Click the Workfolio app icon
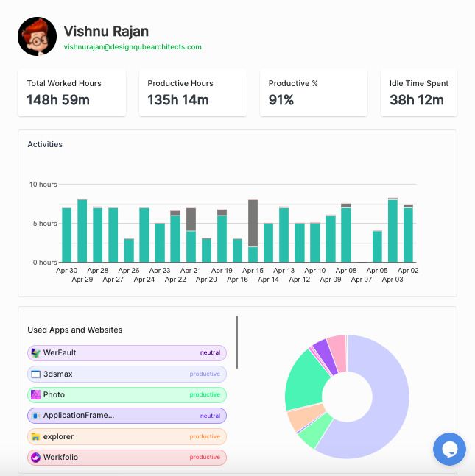The height and width of the screenshot is (476, 475). pos(36,457)
